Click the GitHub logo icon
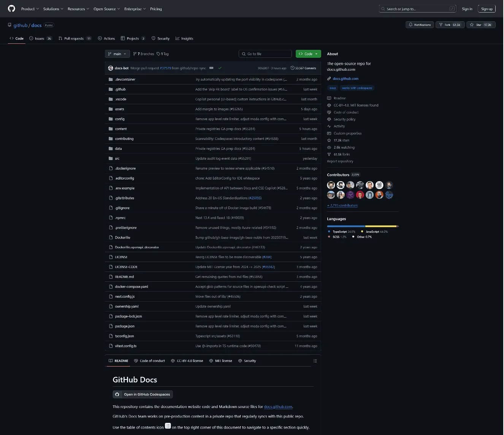This screenshot has height=435, width=504. [11, 9]
